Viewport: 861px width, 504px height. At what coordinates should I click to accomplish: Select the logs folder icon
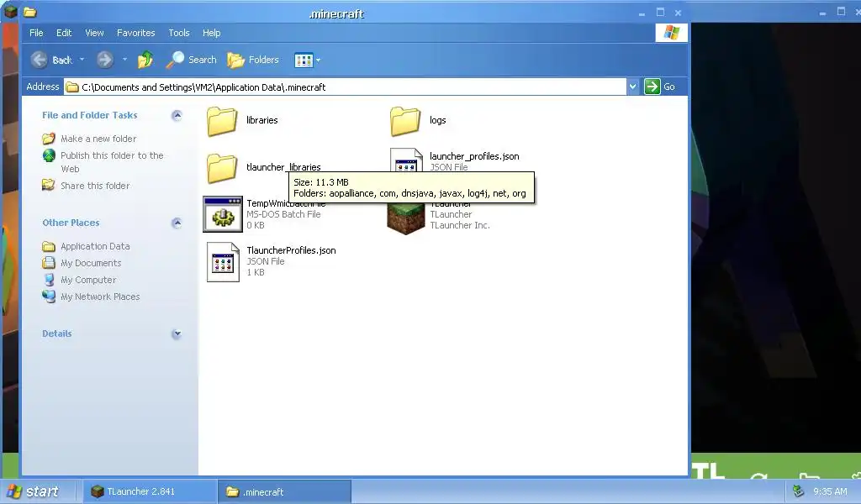coord(405,121)
